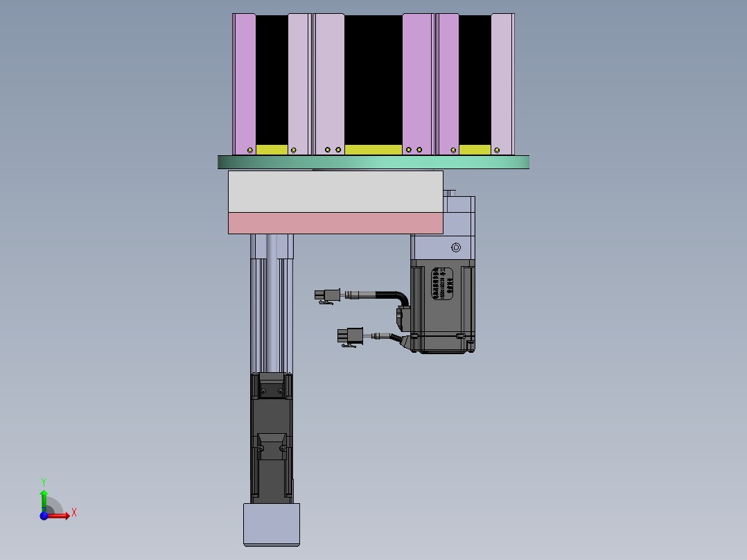Select the pink block below the gray block
Viewport: 747px width, 560px height.
click(335, 223)
